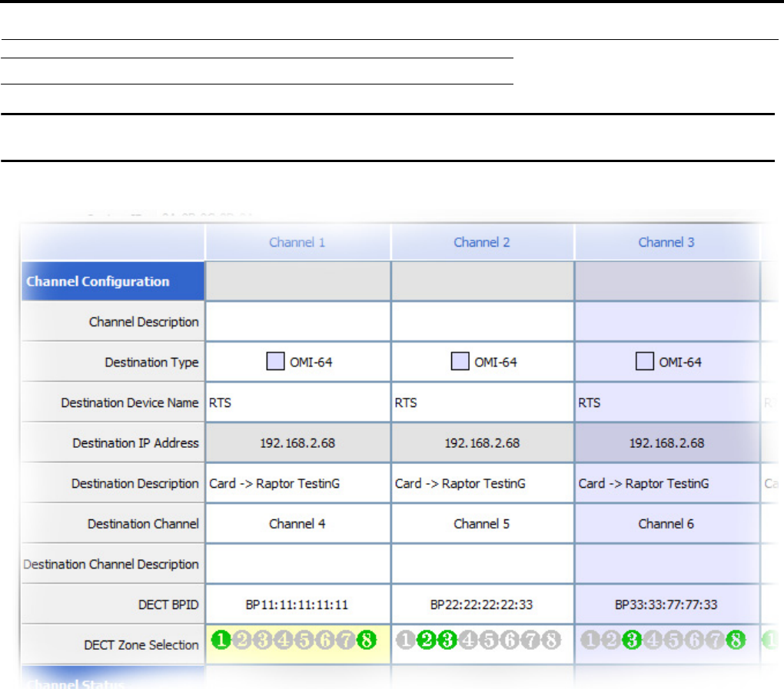This screenshot has height=689, width=784.
Task: Disable active DECT zone 8 for Channel 3
Action: 736,640
